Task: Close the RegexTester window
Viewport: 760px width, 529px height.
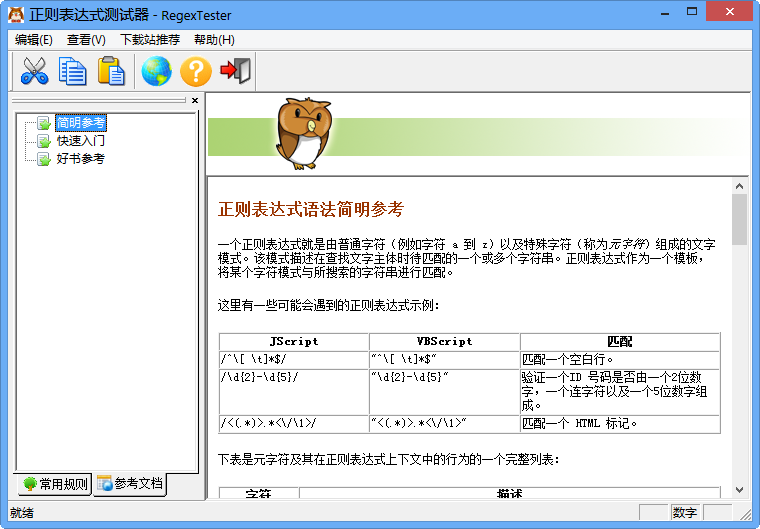Action: 730,12
